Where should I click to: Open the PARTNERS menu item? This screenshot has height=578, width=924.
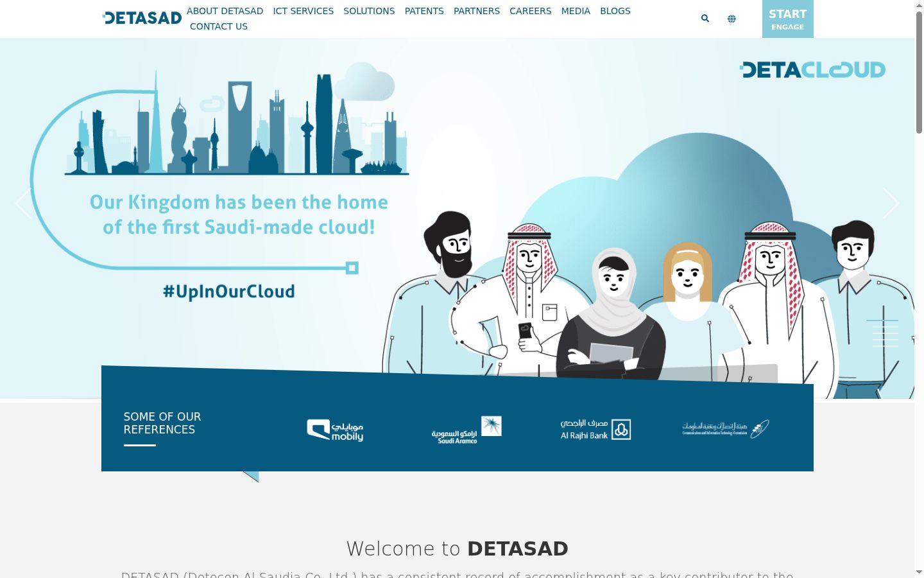pyautogui.click(x=477, y=11)
